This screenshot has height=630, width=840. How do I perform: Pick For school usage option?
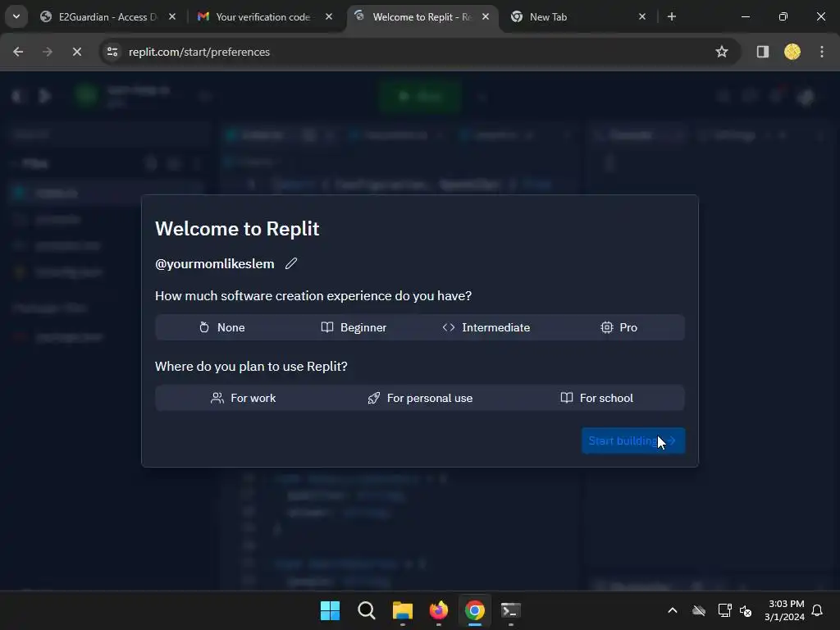click(596, 398)
